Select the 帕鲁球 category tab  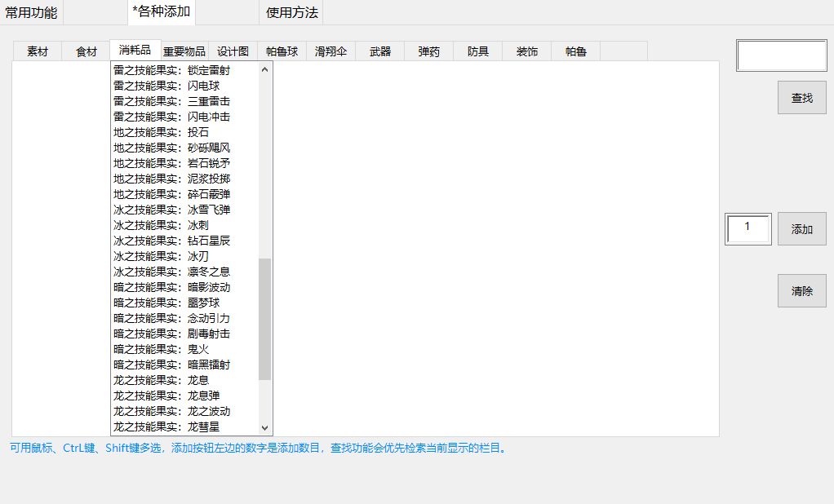pyautogui.click(x=282, y=51)
